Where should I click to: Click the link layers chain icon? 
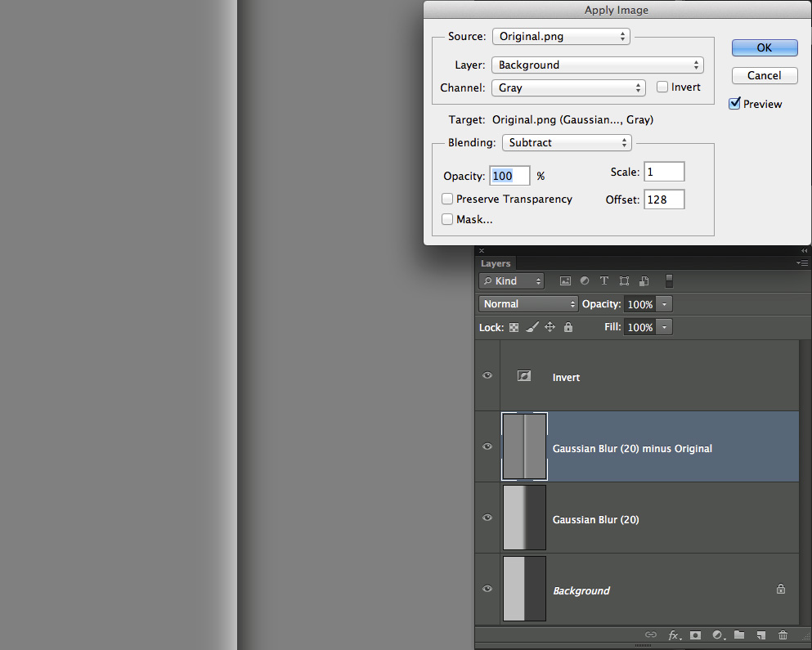(650, 634)
